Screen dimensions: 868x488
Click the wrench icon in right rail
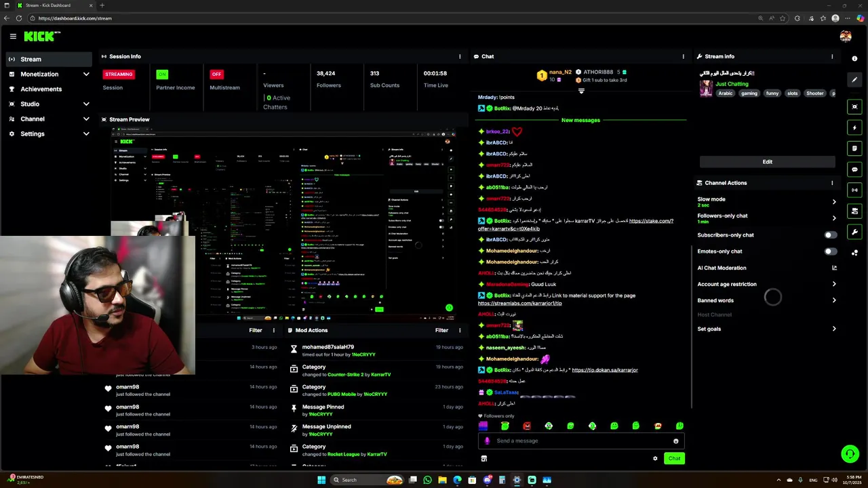point(854,232)
